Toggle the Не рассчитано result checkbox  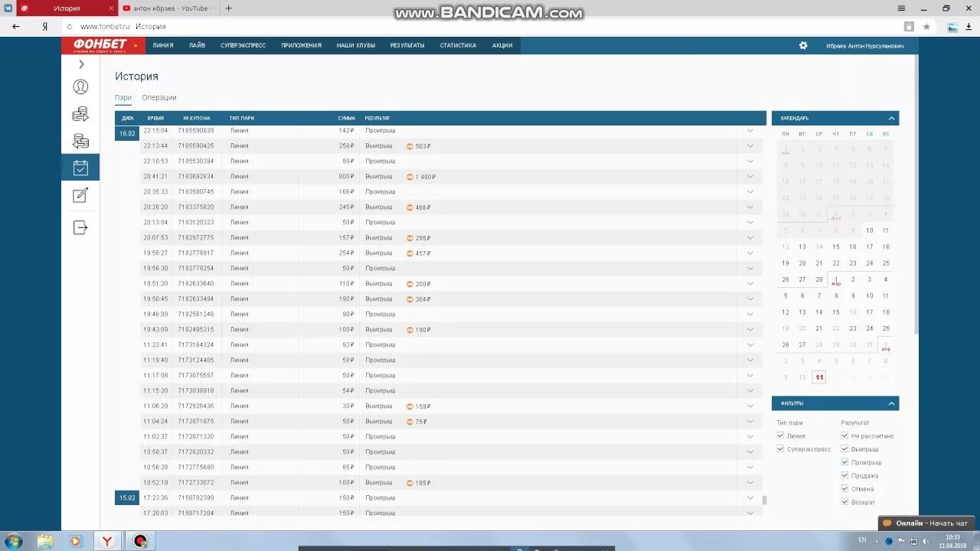pos(844,435)
